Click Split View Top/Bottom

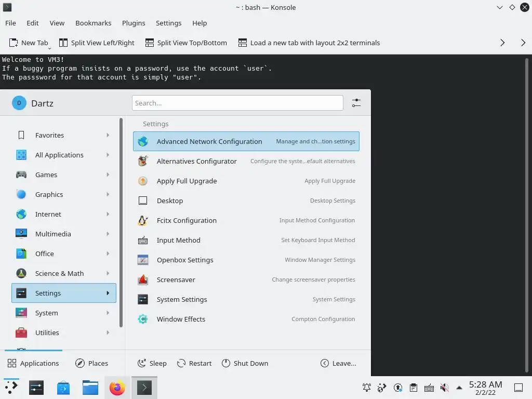[x=187, y=43]
